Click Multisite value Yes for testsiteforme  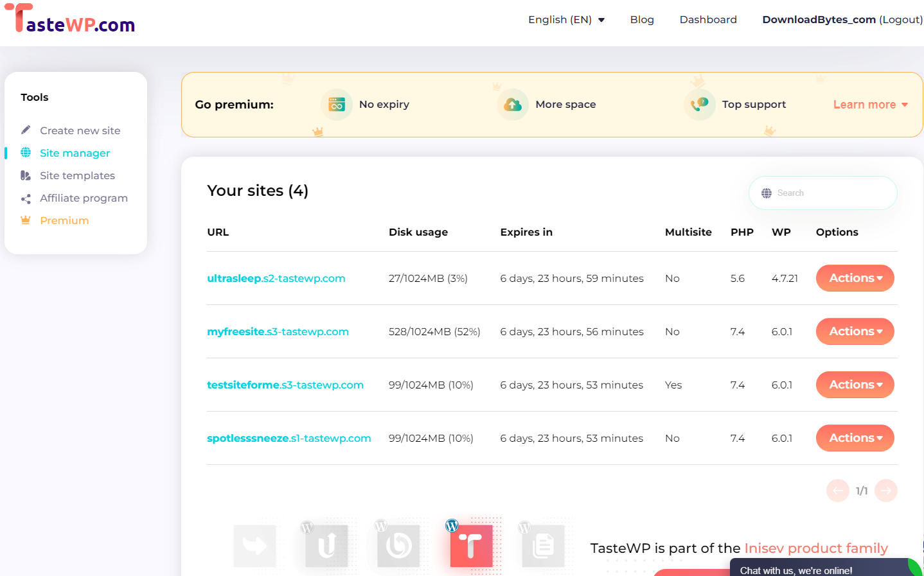pos(673,385)
